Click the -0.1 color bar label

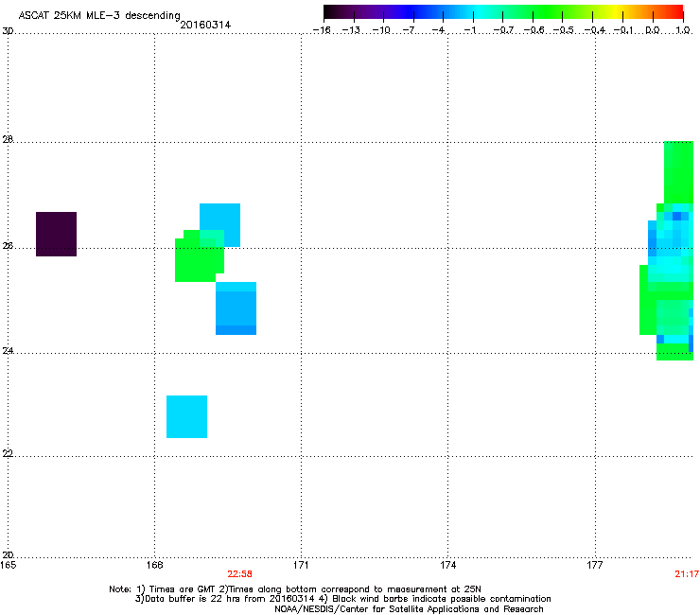point(623,30)
